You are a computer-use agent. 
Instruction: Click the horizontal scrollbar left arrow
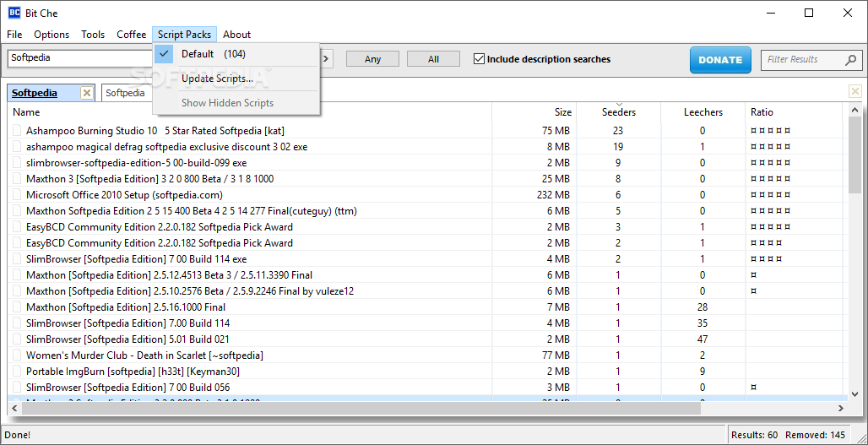[15, 409]
